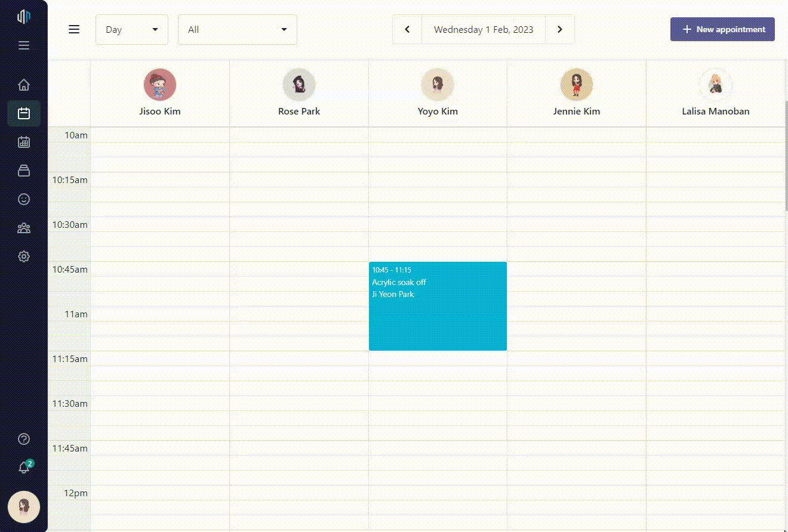
Task: Open the stacked inventory icon in sidebar
Action: click(24, 171)
